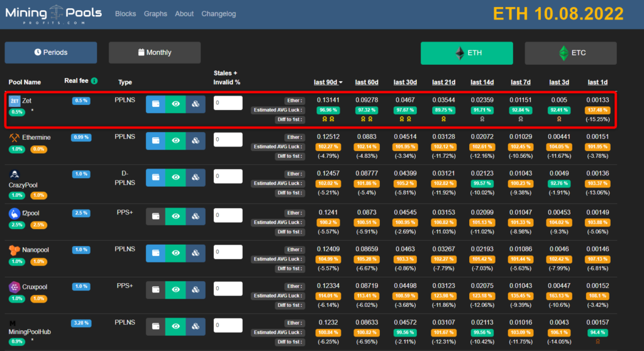
Task: Click the coins icon in Nanopool row
Action: [195, 253]
